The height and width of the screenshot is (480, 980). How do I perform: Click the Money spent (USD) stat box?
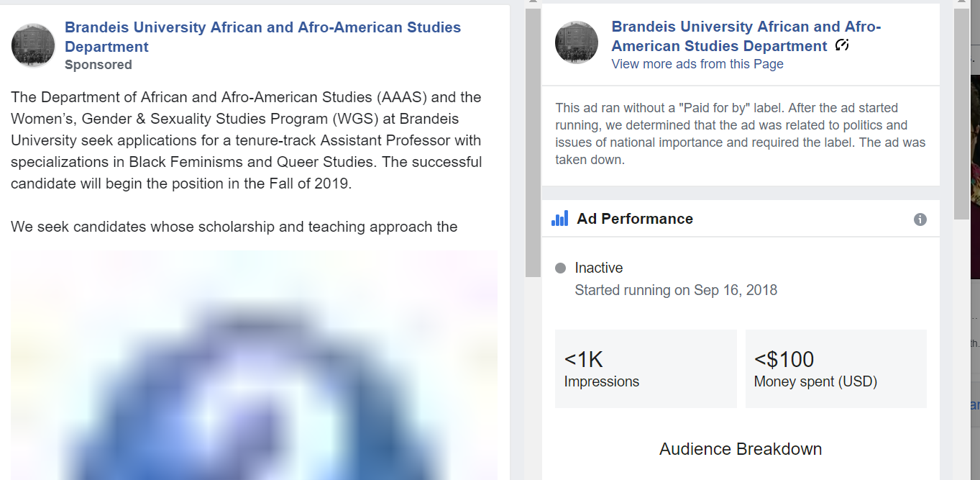click(x=835, y=368)
